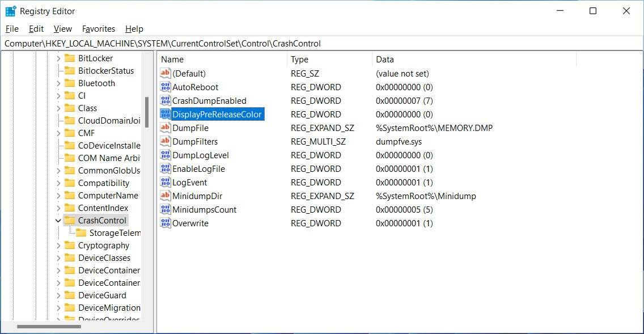Viewport: 644px width, 334px height.
Task: Click the ab icon beside (Default)
Action: tap(166, 73)
